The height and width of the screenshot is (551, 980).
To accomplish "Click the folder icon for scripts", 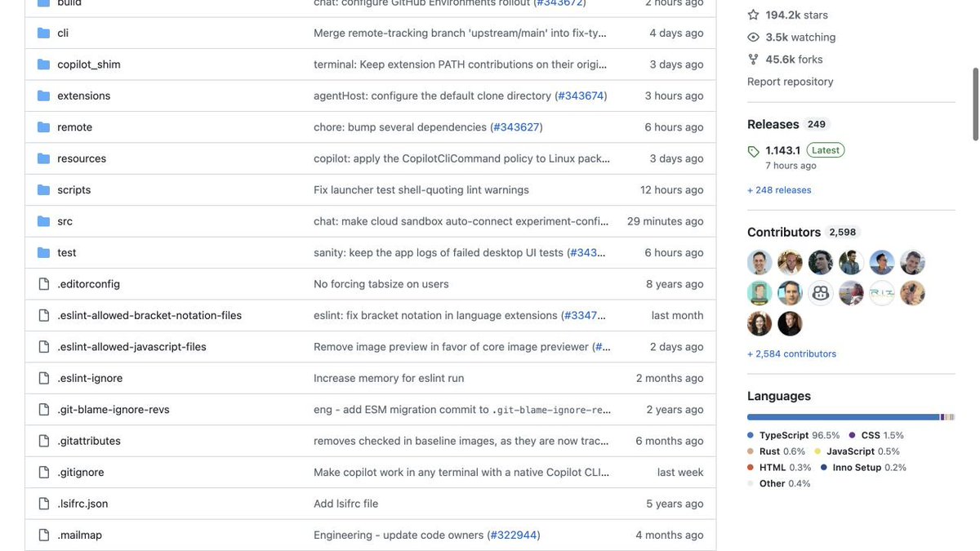I will point(44,190).
